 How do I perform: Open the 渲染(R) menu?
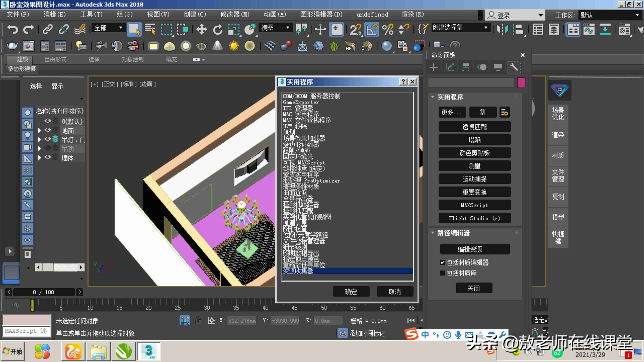(x=413, y=14)
